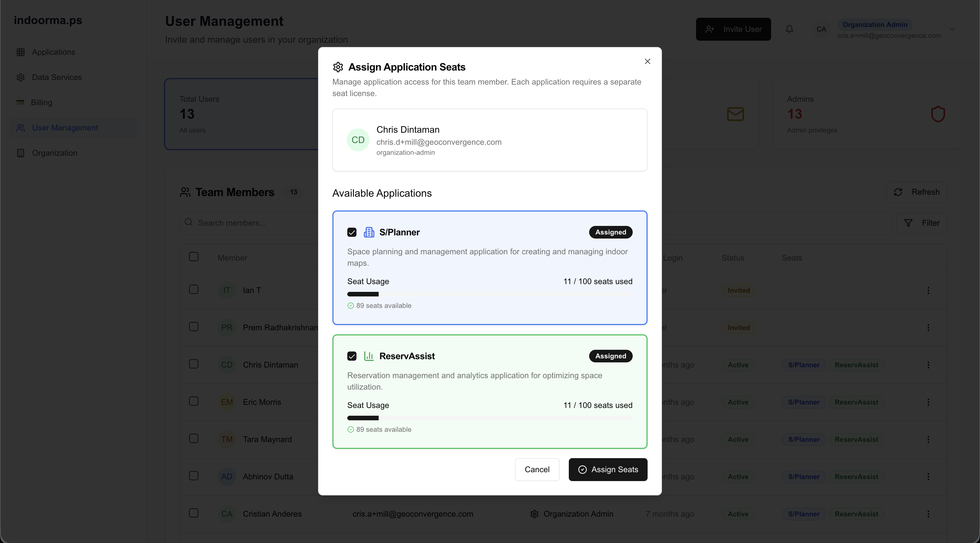The height and width of the screenshot is (543, 980).
Task: Select the Eric Morris row checkbox
Action: [x=194, y=401]
